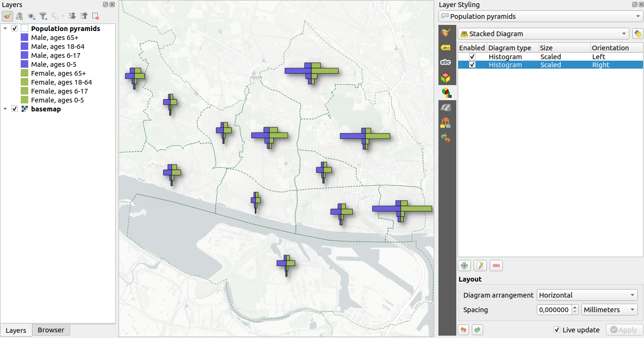Switch to the Browser tab
Viewport: 644px width, 338px height.
[50, 330]
